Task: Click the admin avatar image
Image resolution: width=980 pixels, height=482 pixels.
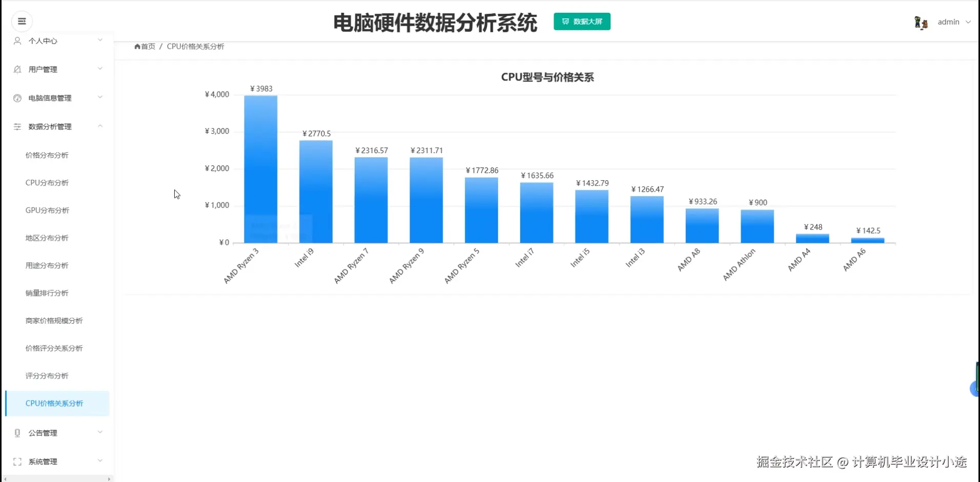Action: pyautogui.click(x=922, y=22)
